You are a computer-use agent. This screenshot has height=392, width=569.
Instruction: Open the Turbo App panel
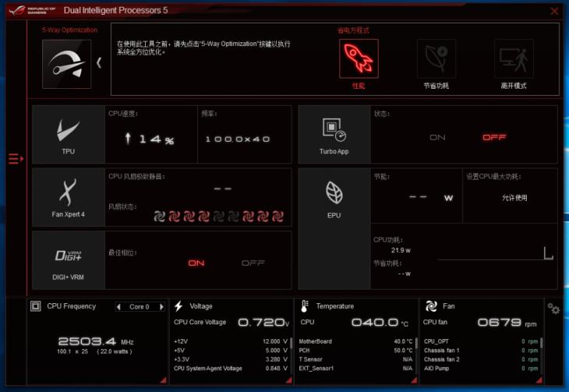(x=334, y=135)
